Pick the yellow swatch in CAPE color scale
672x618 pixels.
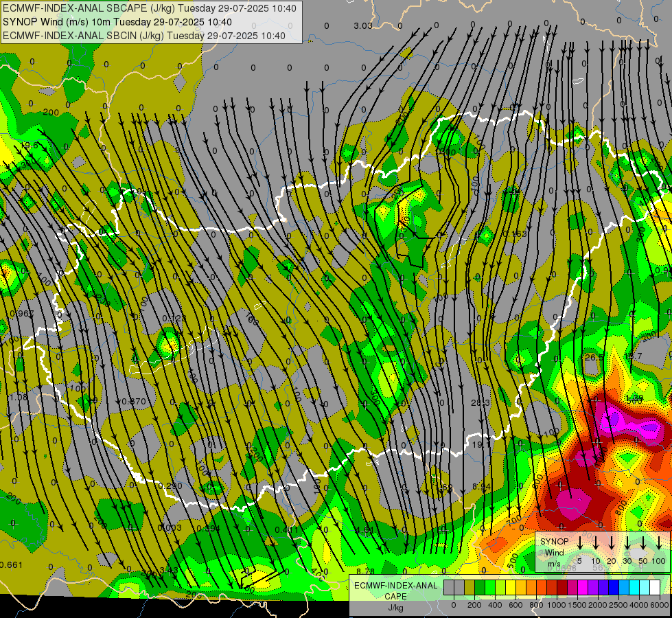pyautogui.click(x=511, y=588)
